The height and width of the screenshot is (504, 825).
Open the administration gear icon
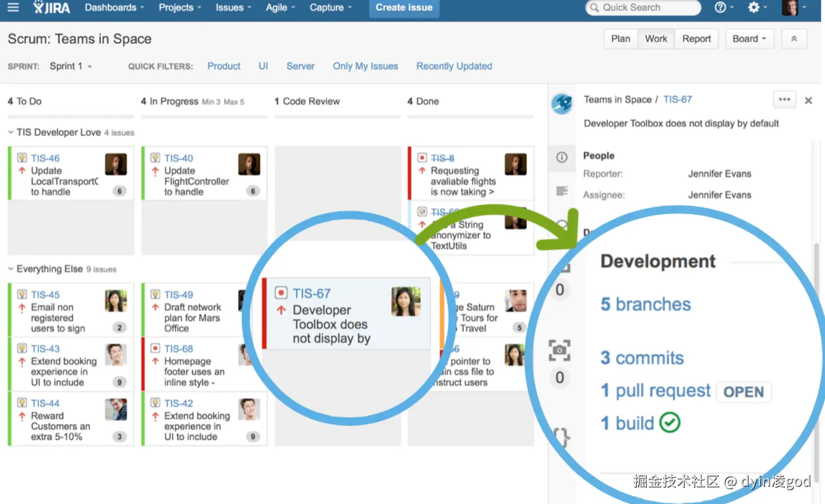pos(753,7)
